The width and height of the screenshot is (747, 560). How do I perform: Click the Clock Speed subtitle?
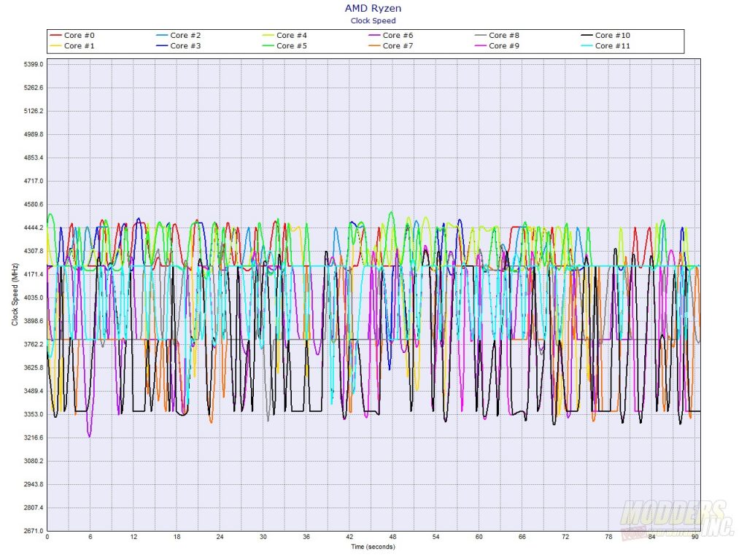click(373, 20)
